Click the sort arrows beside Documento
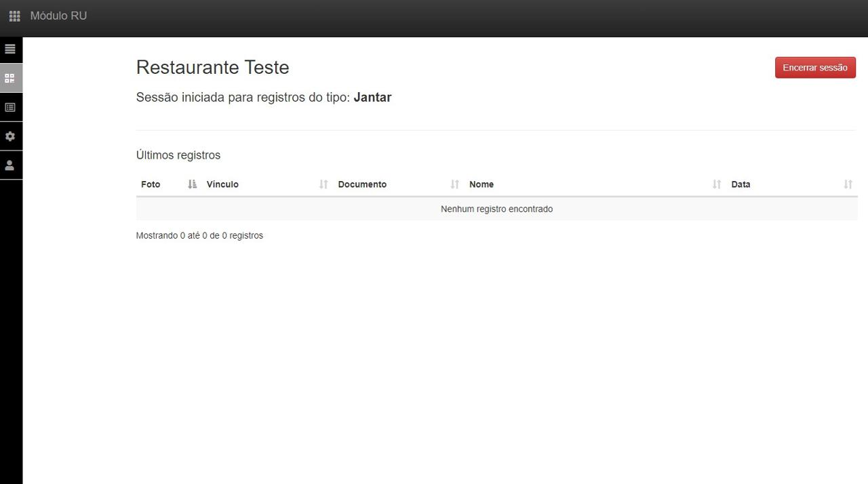The height and width of the screenshot is (484, 868). click(454, 184)
